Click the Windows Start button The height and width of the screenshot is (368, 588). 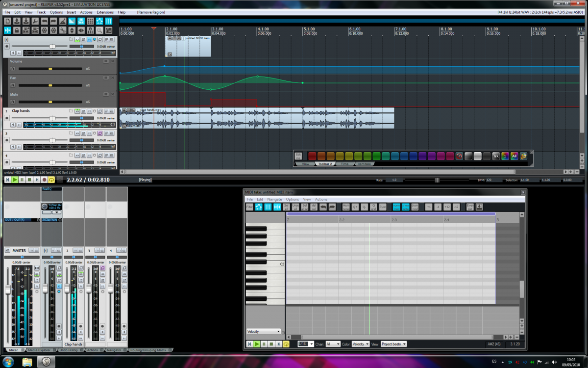point(8,362)
